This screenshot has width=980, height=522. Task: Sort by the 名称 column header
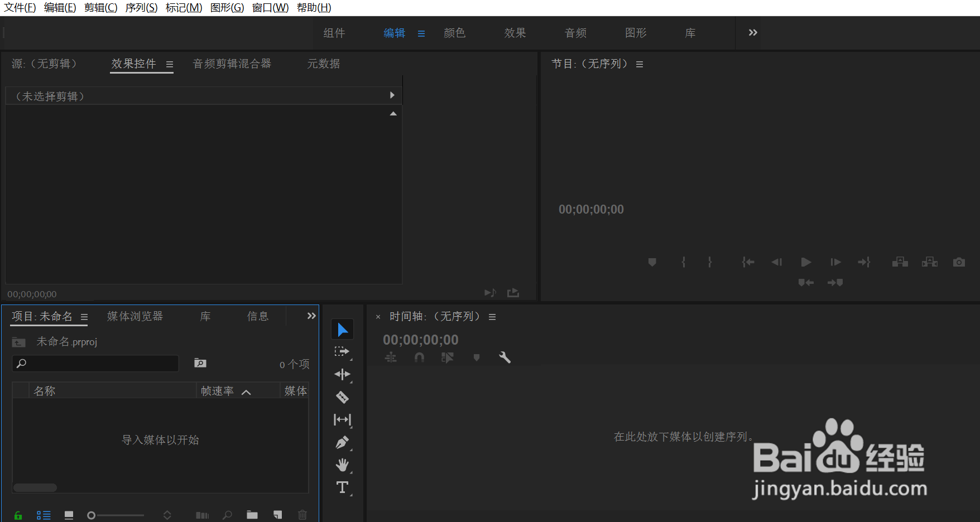[x=45, y=391]
